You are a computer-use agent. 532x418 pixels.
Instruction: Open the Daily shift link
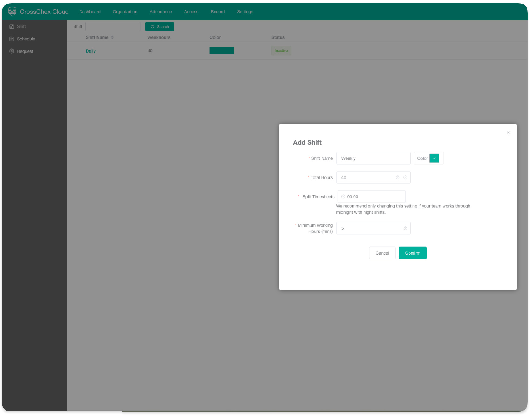coord(91,51)
